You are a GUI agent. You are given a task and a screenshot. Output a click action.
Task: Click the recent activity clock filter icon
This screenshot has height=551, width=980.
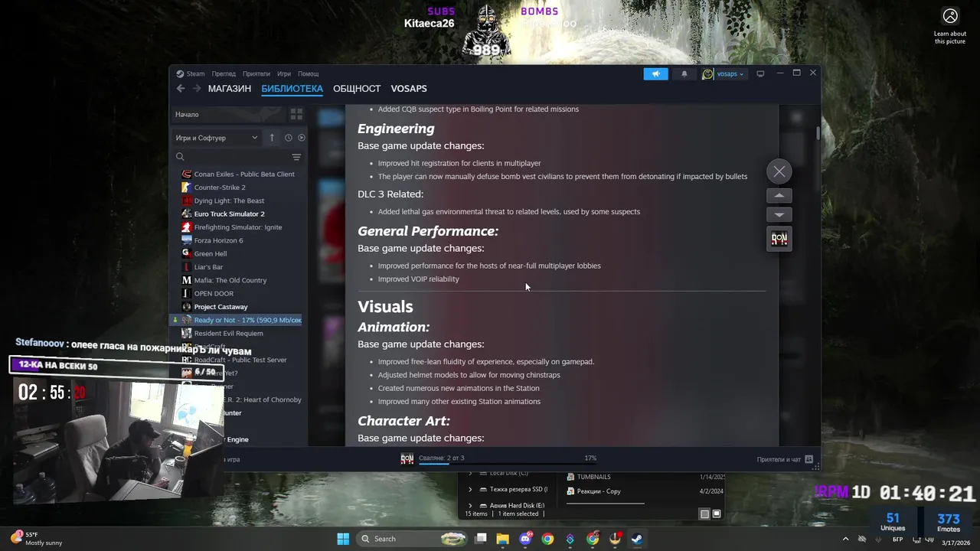click(x=289, y=138)
